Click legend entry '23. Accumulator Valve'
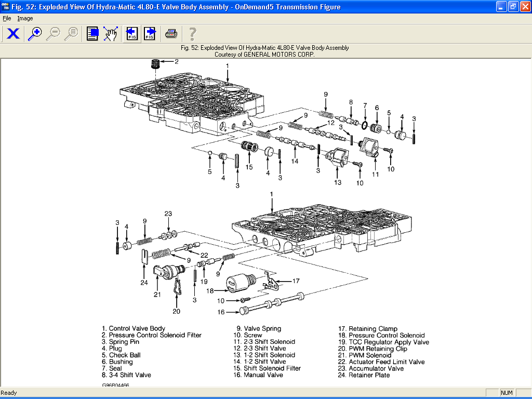 pos(371,368)
